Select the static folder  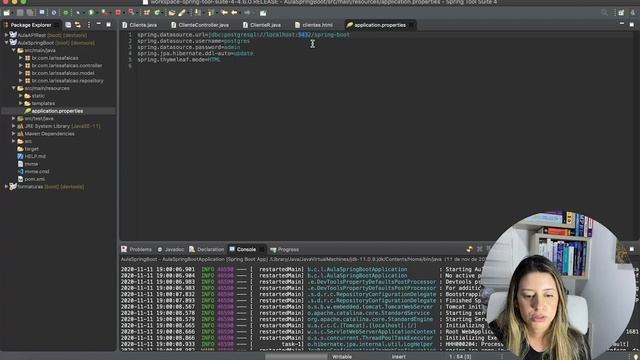(35, 96)
